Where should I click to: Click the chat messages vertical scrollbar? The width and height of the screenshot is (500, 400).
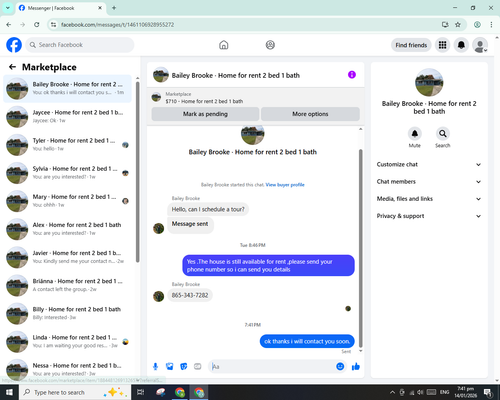pyautogui.click(x=360, y=248)
